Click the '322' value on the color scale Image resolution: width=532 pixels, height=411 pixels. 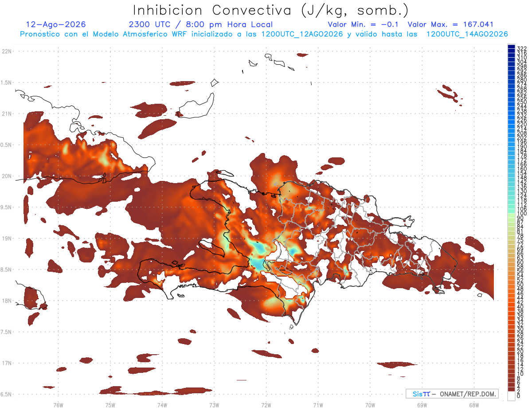tap(522, 48)
